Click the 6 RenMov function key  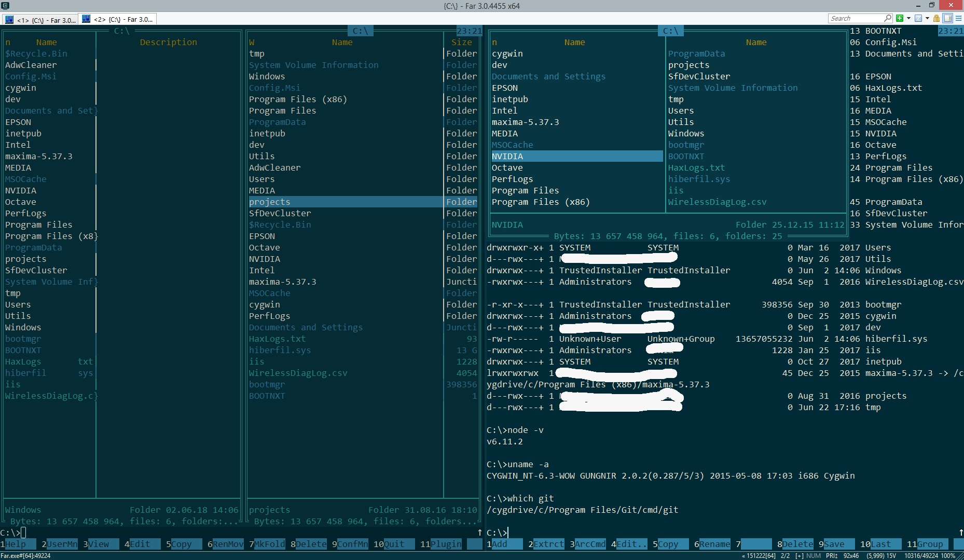(x=226, y=544)
